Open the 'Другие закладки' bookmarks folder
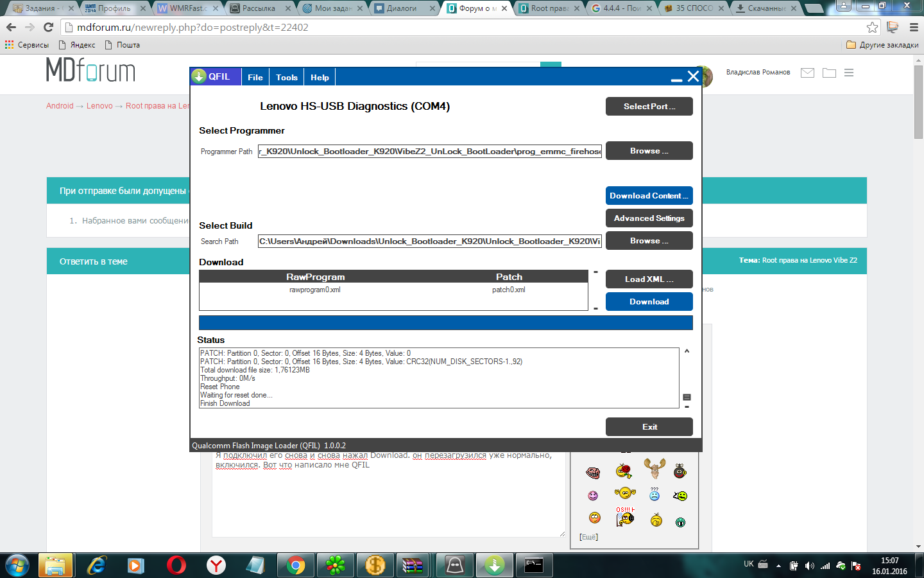 click(x=882, y=45)
